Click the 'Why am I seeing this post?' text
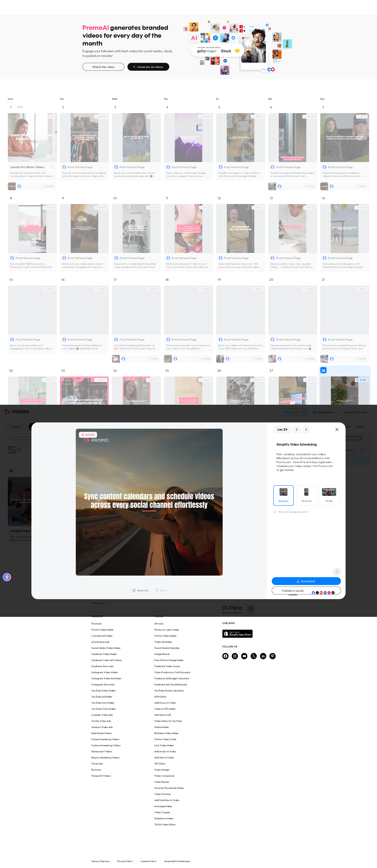The height and width of the screenshot is (868, 377). pyautogui.click(x=293, y=512)
